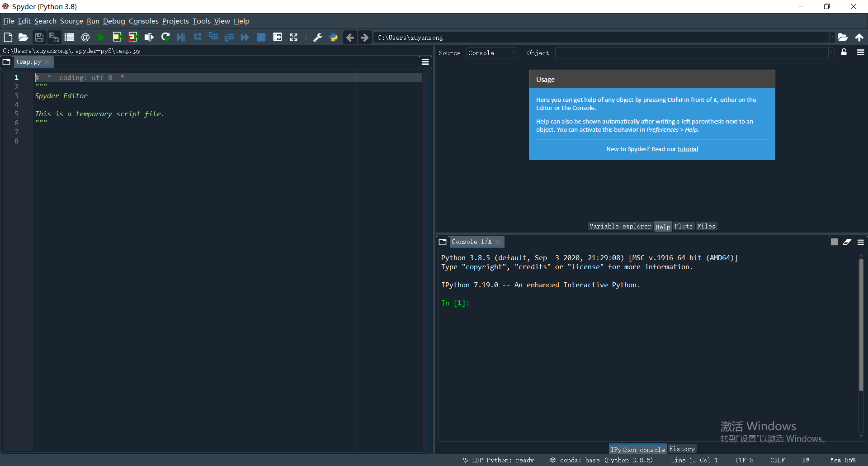The width and height of the screenshot is (868, 466).
Task: Select the temp.py editor tab
Action: point(28,62)
